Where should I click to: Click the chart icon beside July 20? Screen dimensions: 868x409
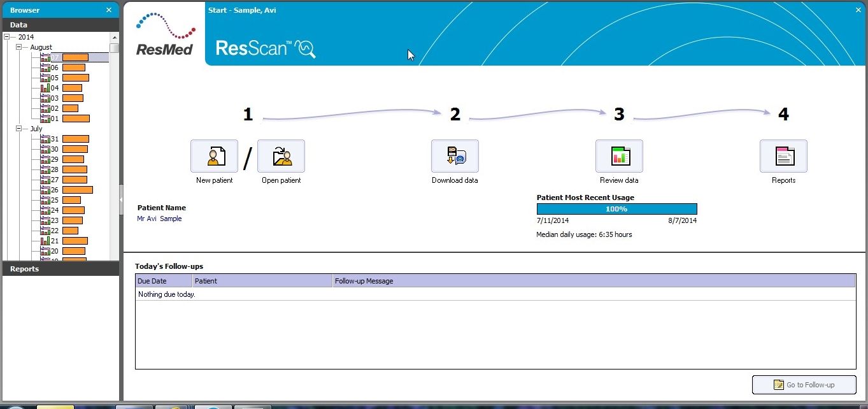(x=45, y=251)
